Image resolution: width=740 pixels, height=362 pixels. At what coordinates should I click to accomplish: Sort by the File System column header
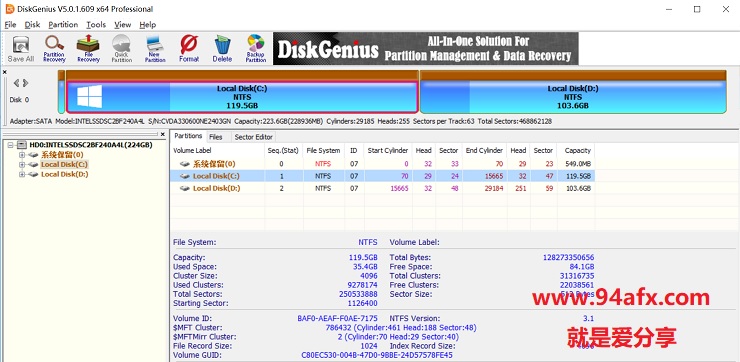[x=323, y=151]
